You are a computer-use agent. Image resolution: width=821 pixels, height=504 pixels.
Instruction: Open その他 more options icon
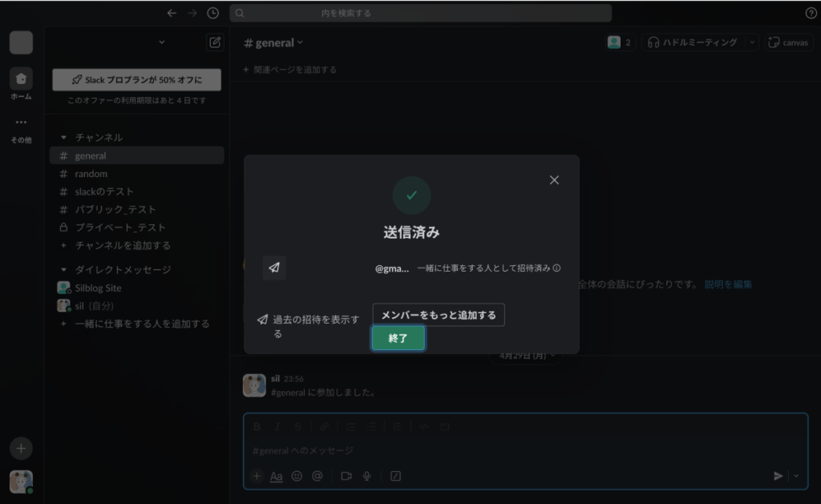point(21,123)
